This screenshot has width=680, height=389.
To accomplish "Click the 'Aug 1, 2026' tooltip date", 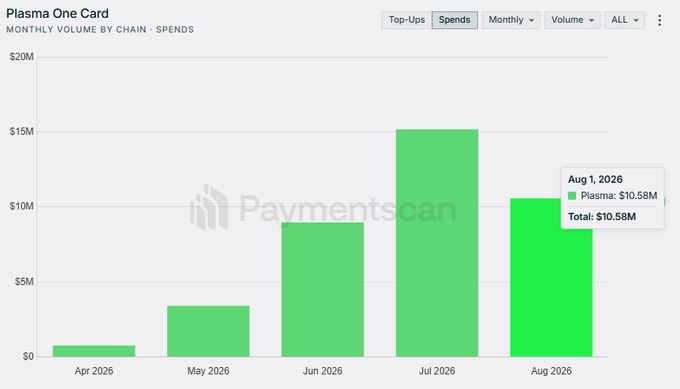I will click(x=595, y=179).
